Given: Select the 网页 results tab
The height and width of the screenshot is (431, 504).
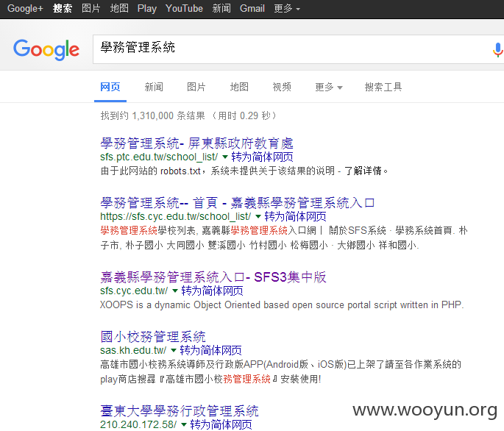Looking at the screenshot, I should click(110, 87).
